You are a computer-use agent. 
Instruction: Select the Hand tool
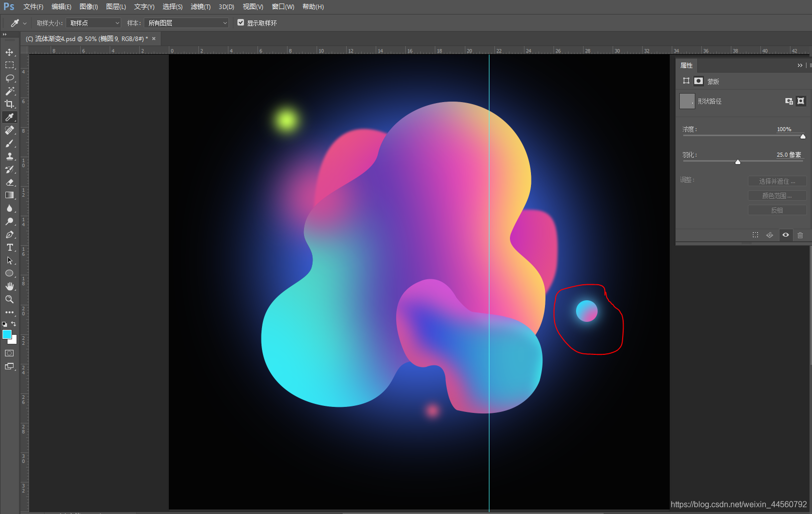pyautogui.click(x=10, y=286)
